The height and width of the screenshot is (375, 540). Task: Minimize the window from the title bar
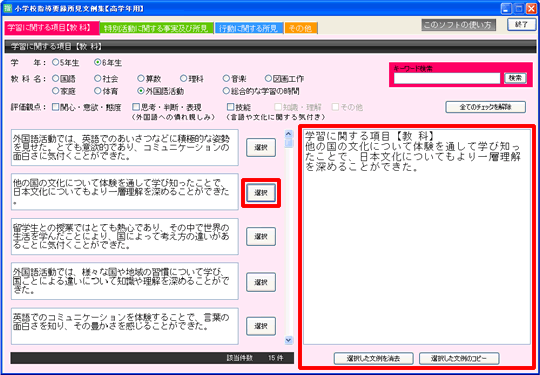click(x=506, y=9)
